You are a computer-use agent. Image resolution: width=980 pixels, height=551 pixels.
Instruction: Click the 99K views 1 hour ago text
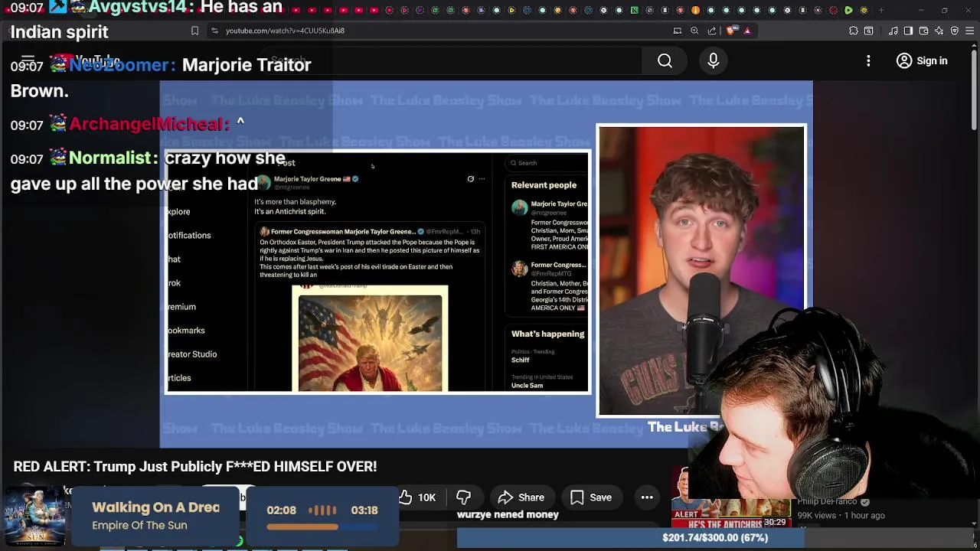[x=841, y=516]
